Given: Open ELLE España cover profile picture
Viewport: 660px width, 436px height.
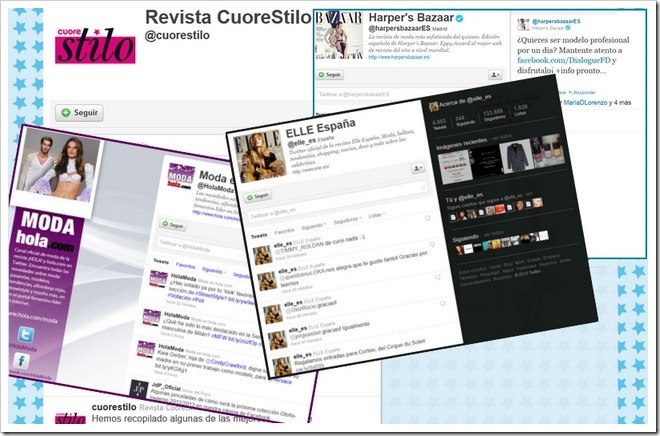Looking at the screenshot, I should tap(258, 157).
